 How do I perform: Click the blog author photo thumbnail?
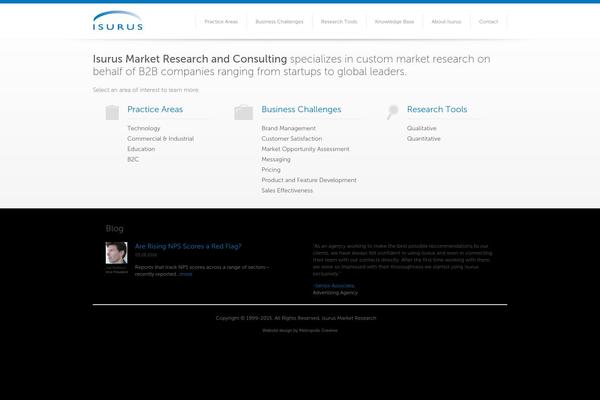(117, 253)
